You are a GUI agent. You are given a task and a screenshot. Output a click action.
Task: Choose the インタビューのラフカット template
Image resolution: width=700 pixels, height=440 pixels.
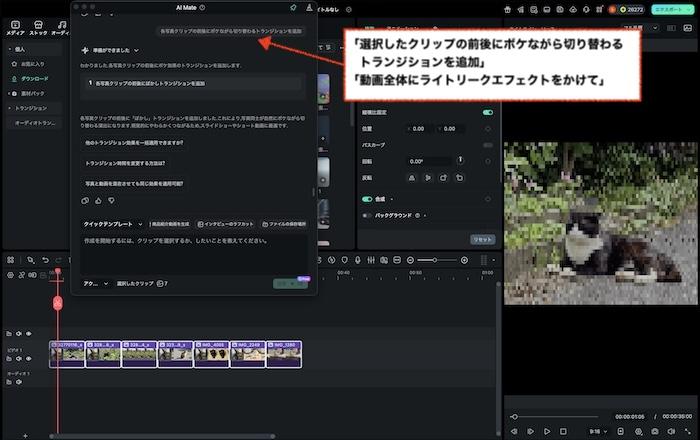pyautogui.click(x=225, y=224)
